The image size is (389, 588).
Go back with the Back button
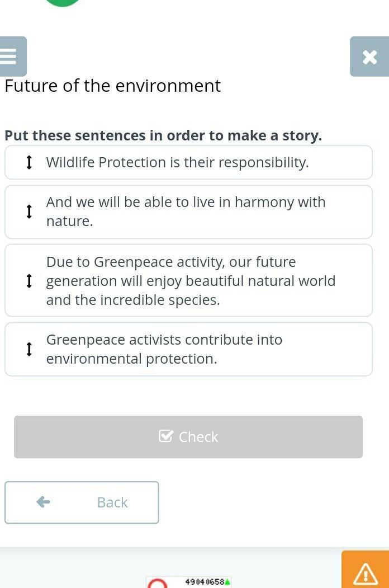pyautogui.click(x=82, y=502)
